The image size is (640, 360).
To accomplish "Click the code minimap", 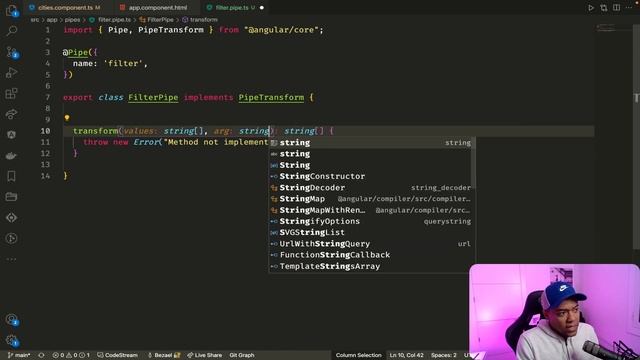I will [606, 28].
